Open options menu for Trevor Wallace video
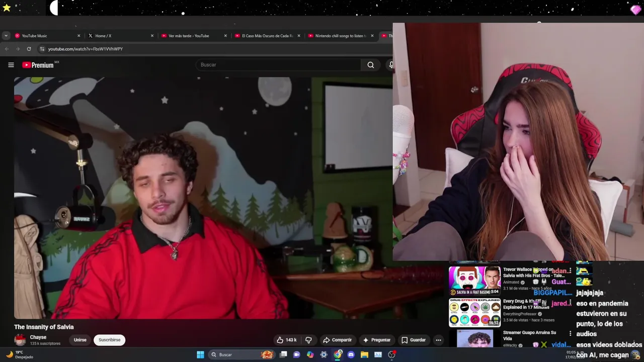This screenshot has width=644, height=362. tap(570, 271)
